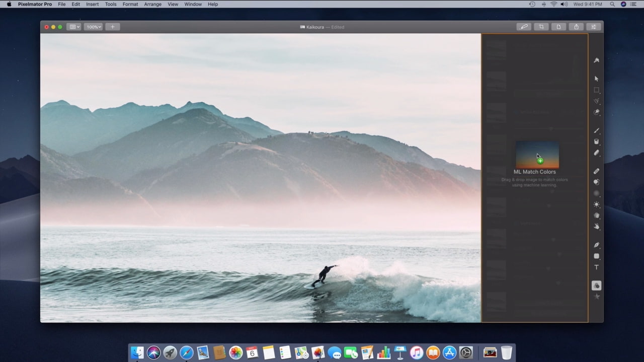The height and width of the screenshot is (362, 644).
Task: Open the layers view options dropdown
Action: (73, 27)
